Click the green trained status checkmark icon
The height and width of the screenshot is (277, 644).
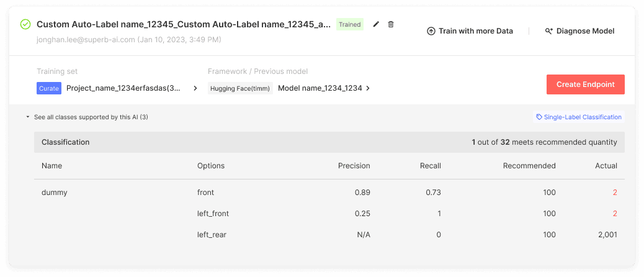point(25,25)
